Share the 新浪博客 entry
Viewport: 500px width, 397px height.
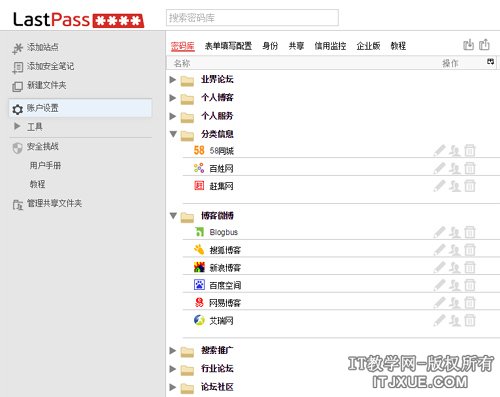(x=455, y=268)
